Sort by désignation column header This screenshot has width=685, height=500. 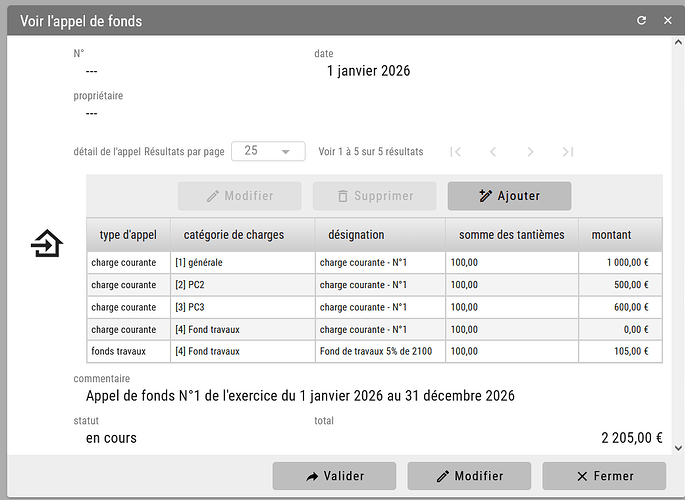click(x=380, y=235)
